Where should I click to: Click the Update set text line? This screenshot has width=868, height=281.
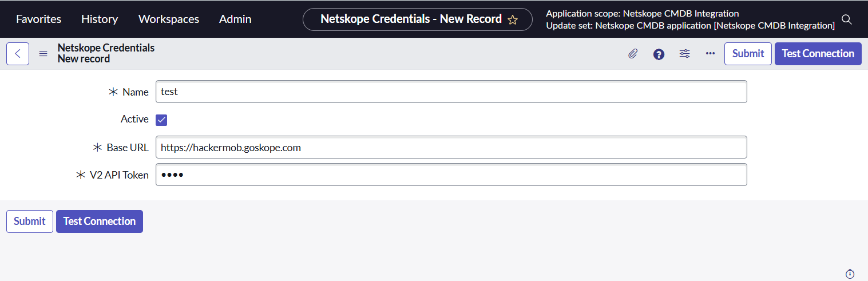(x=691, y=26)
